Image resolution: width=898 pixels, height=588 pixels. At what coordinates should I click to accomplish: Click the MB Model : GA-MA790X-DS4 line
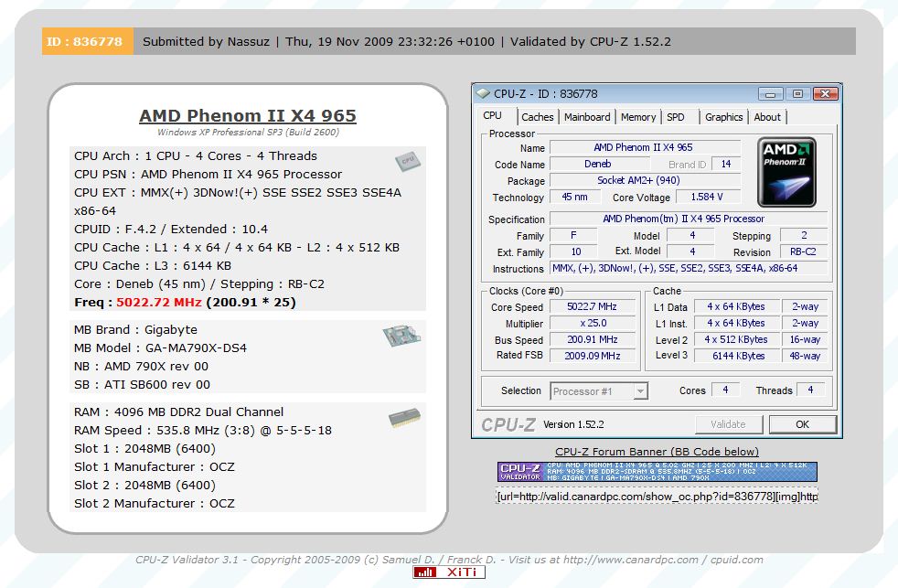pos(160,348)
